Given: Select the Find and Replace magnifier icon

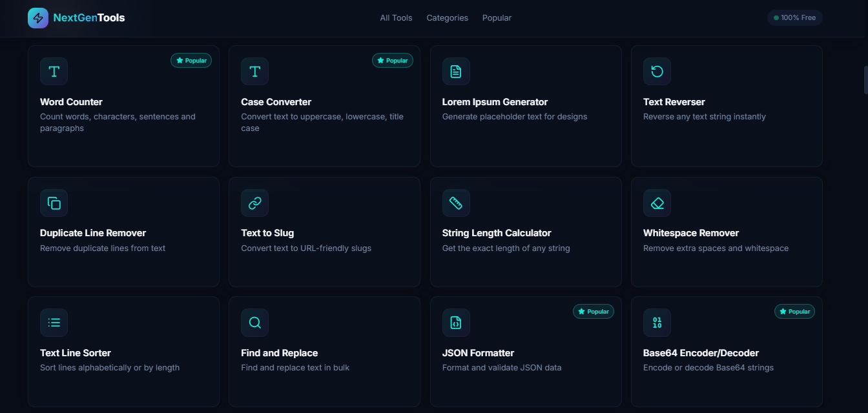Looking at the screenshot, I should (254, 323).
